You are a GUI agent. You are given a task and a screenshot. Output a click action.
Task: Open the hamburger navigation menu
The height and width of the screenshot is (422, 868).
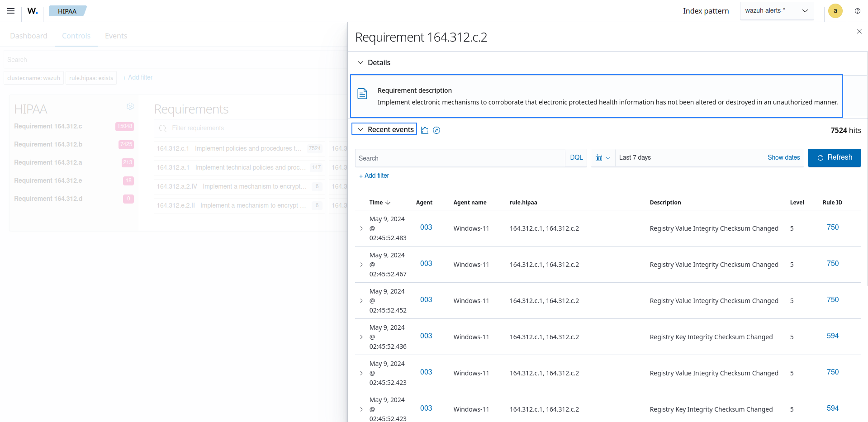pos(11,11)
